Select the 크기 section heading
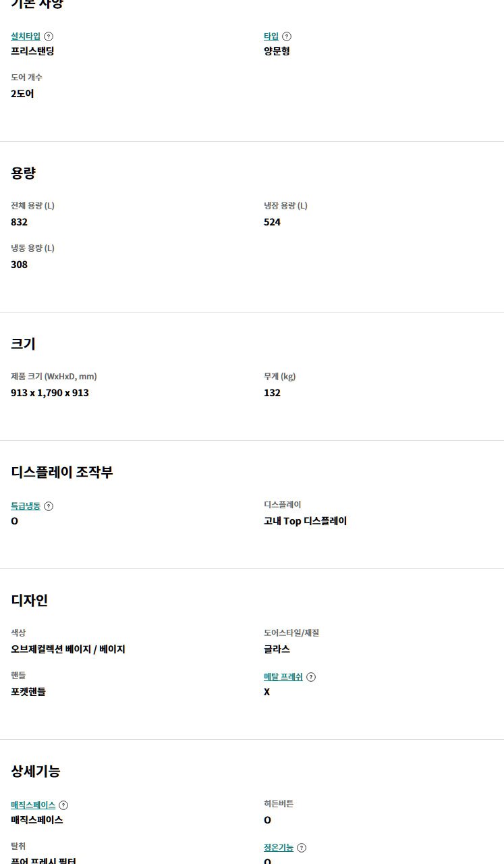The width and height of the screenshot is (504, 864). [x=24, y=344]
